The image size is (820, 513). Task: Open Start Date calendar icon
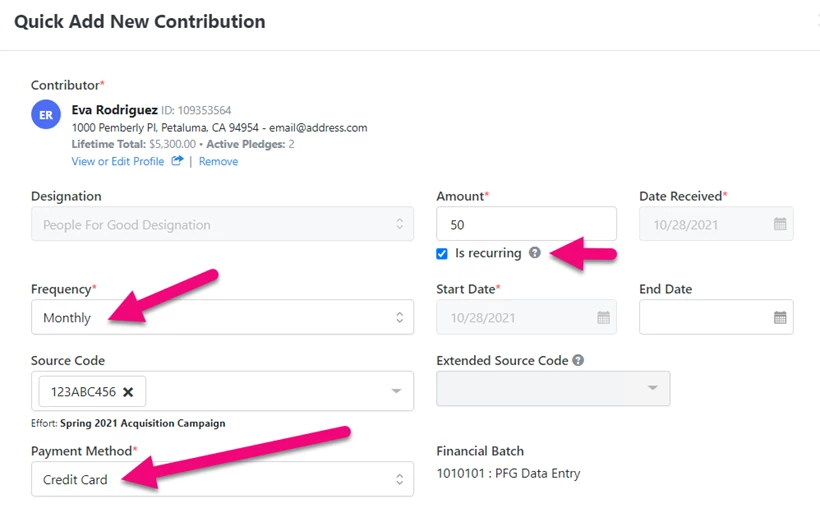click(603, 317)
